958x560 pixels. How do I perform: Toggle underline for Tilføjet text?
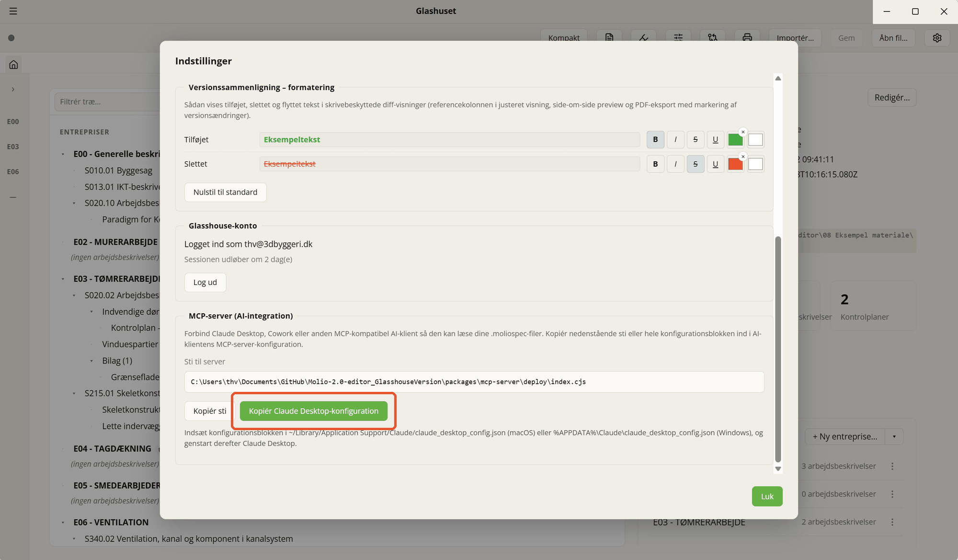click(716, 139)
